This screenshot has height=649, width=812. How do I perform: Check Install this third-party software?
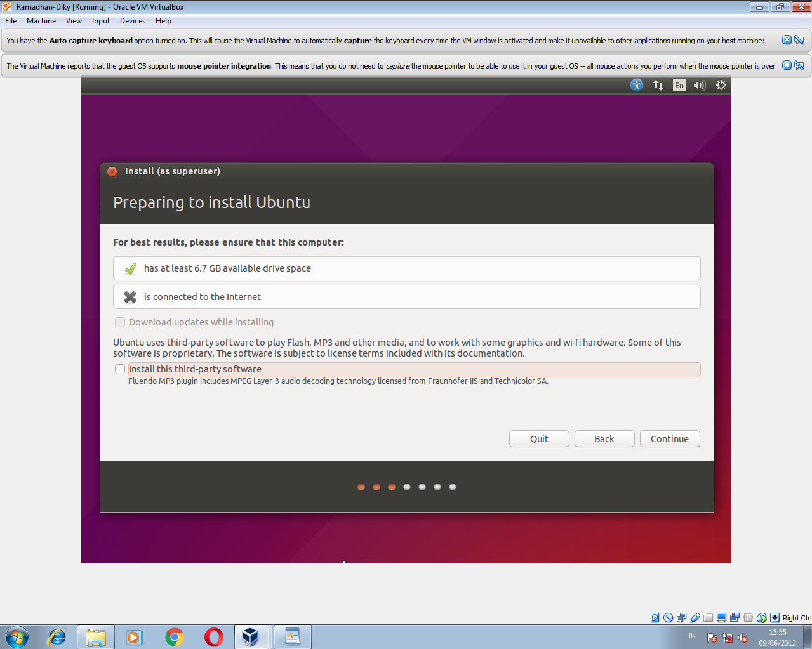(x=120, y=369)
